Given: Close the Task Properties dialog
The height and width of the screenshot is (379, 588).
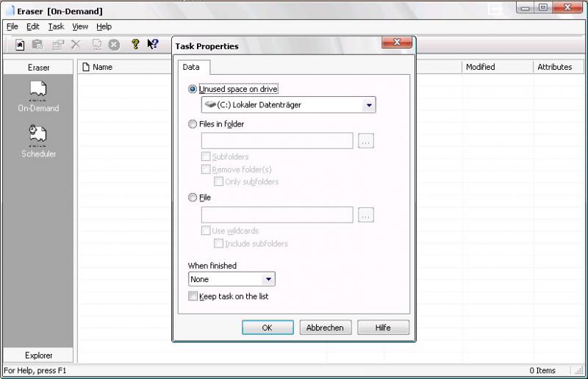Looking at the screenshot, I should (x=397, y=42).
